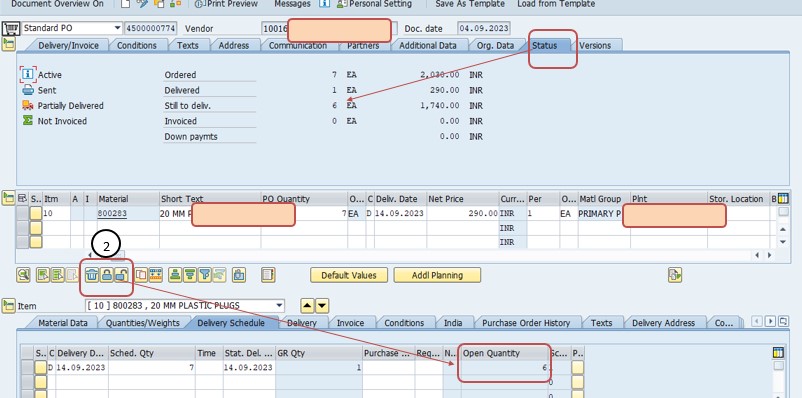Viewport: 802px width, 398px height.
Task: Select first delivery schedule row selector
Action: (x=28, y=367)
